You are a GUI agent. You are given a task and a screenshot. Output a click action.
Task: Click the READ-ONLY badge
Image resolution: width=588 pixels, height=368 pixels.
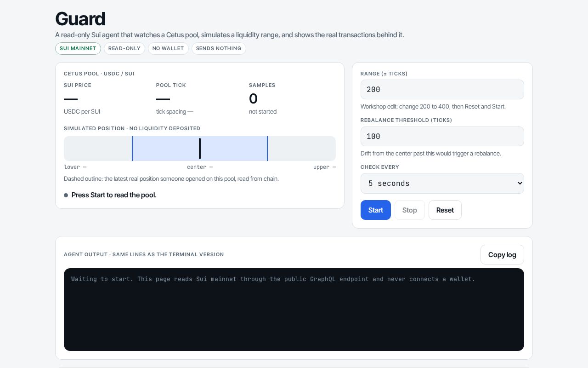(124, 48)
